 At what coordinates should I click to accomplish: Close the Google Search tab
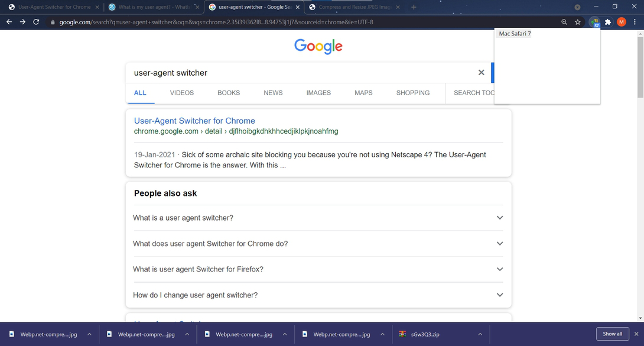pos(297,7)
